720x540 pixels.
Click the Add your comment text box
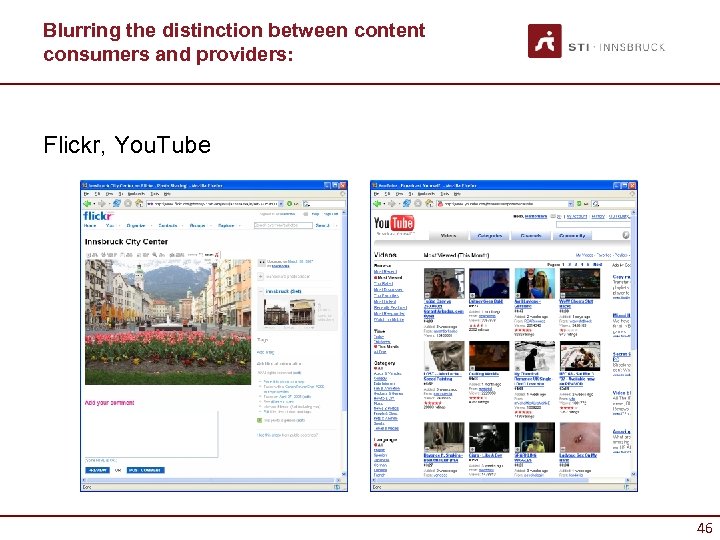tap(151, 433)
